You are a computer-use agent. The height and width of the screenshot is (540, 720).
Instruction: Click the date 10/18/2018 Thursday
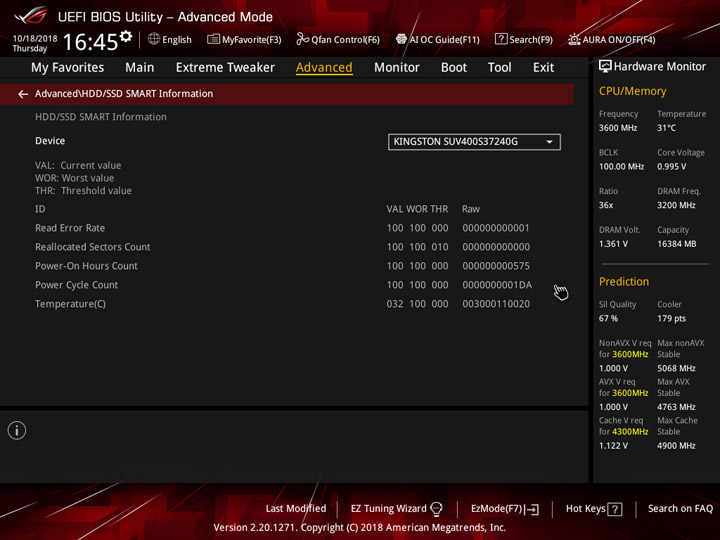coord(34,43)
